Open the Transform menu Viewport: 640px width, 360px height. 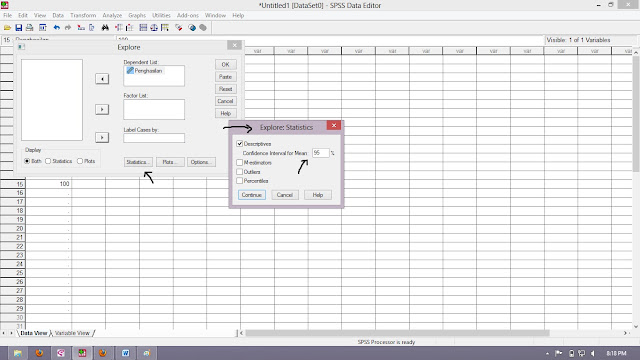pos(83,16)
